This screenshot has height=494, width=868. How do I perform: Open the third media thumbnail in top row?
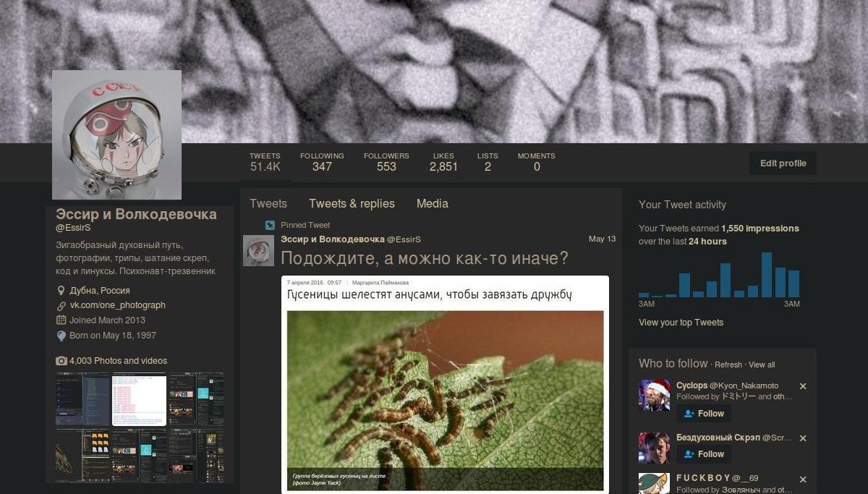pyautogui.click(x=196, y=400)
